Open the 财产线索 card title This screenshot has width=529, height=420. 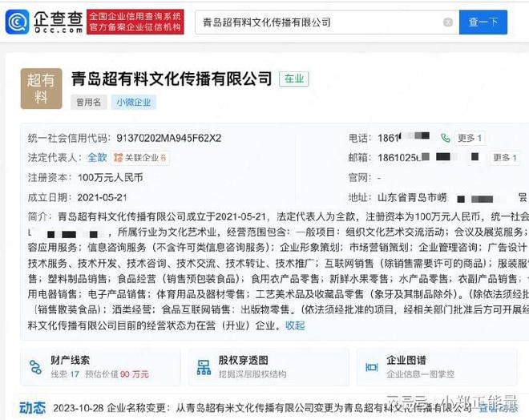tap(71, 361)
